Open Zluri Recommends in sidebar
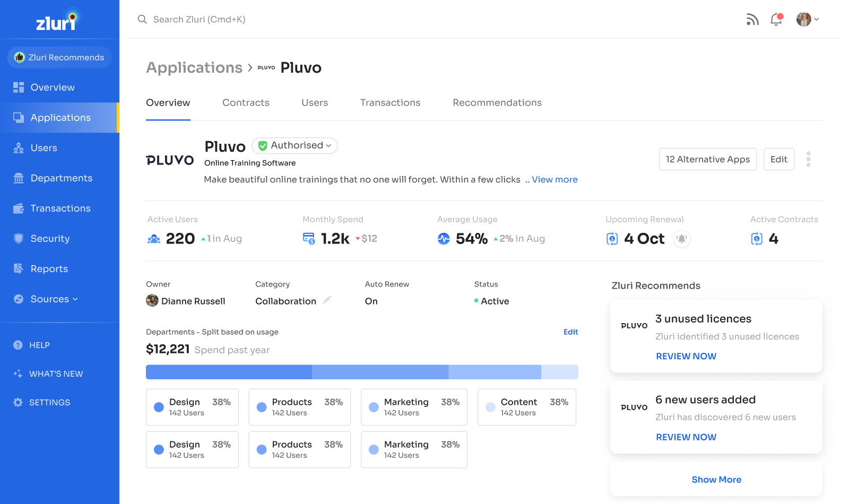This screenshot has height=504, width=849. pos(59,57)
